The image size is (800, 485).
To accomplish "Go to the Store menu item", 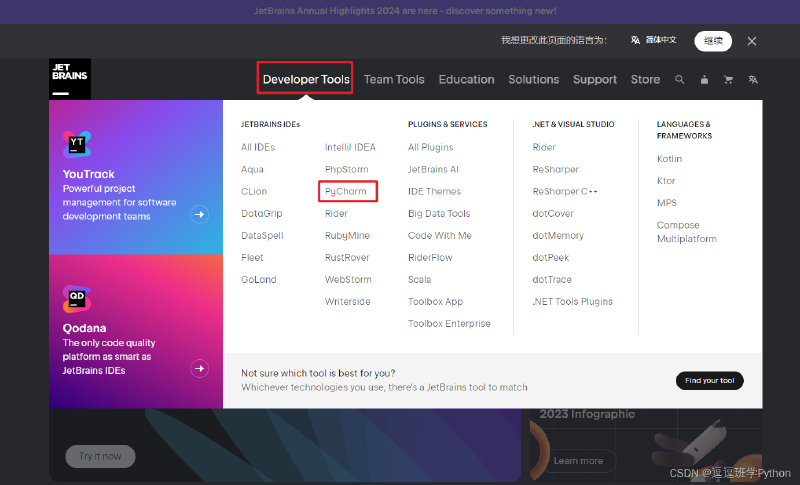I will tap(645, 80).
